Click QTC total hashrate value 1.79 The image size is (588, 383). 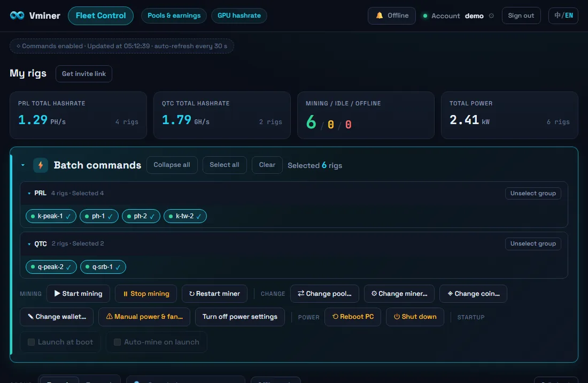[x=176, y=120]
